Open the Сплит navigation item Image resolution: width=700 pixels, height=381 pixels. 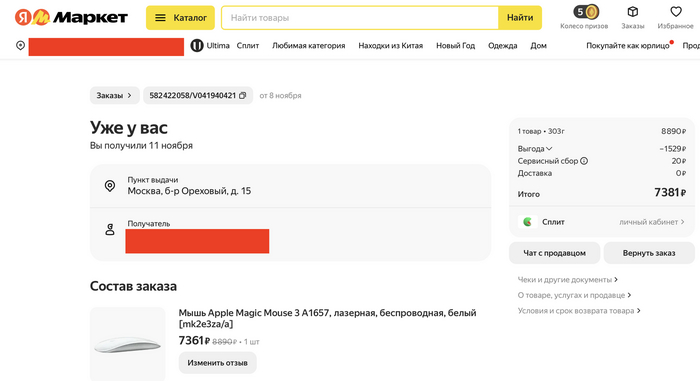[248, 46]
